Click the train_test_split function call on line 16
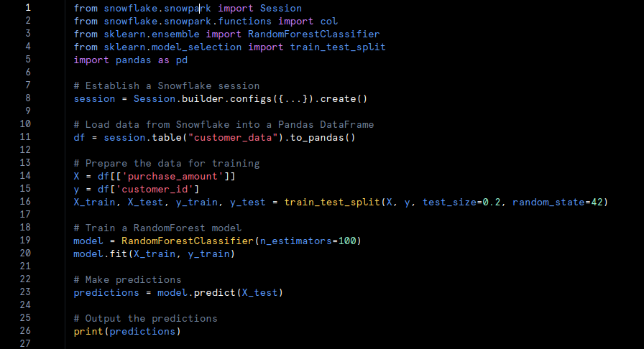Viewport: 644px width, 349px height. 331,202
